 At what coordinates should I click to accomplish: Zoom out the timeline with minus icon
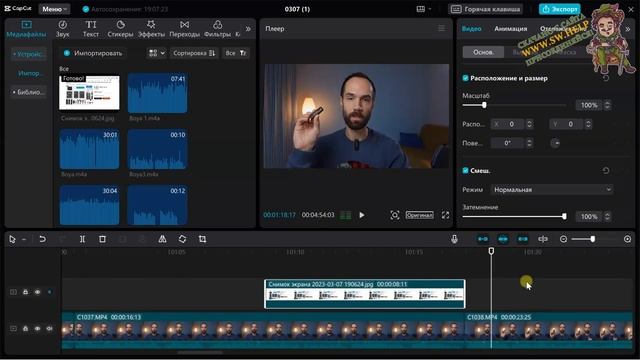(563, 239)
